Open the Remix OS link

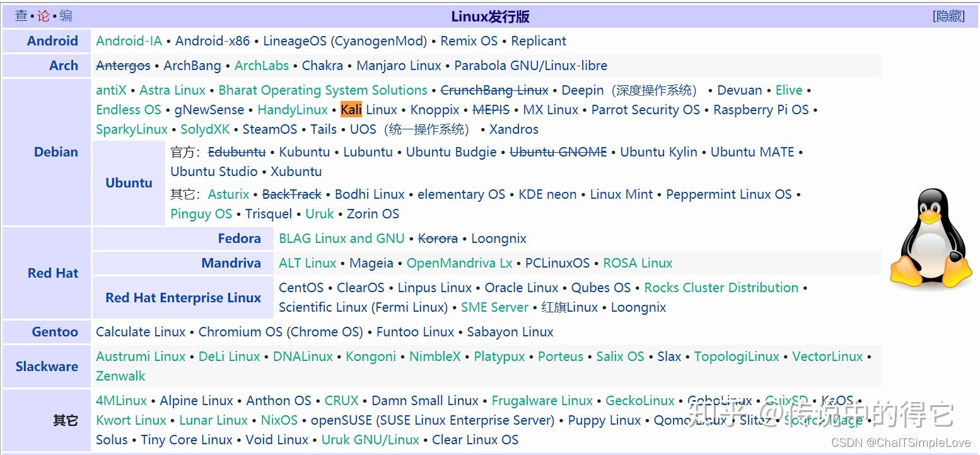(x=469, y=41)
